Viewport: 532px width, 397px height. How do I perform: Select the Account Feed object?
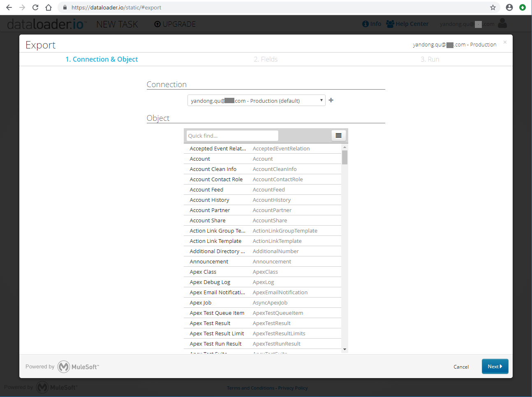262,189
